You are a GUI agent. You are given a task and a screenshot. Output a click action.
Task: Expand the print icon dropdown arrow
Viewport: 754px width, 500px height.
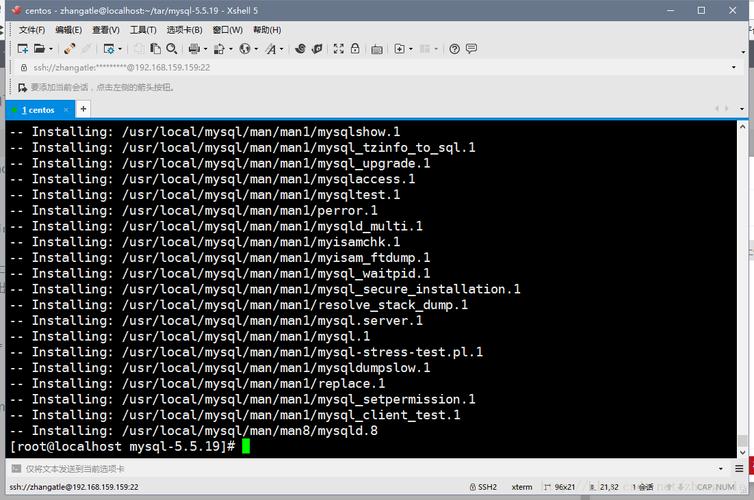click(x=205, y=48)
